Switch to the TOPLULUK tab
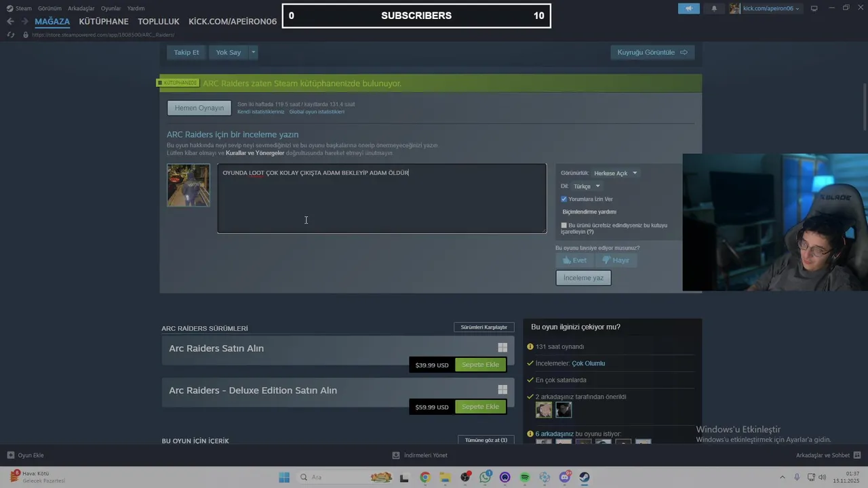868x488 pixels. tap(159, 22)
